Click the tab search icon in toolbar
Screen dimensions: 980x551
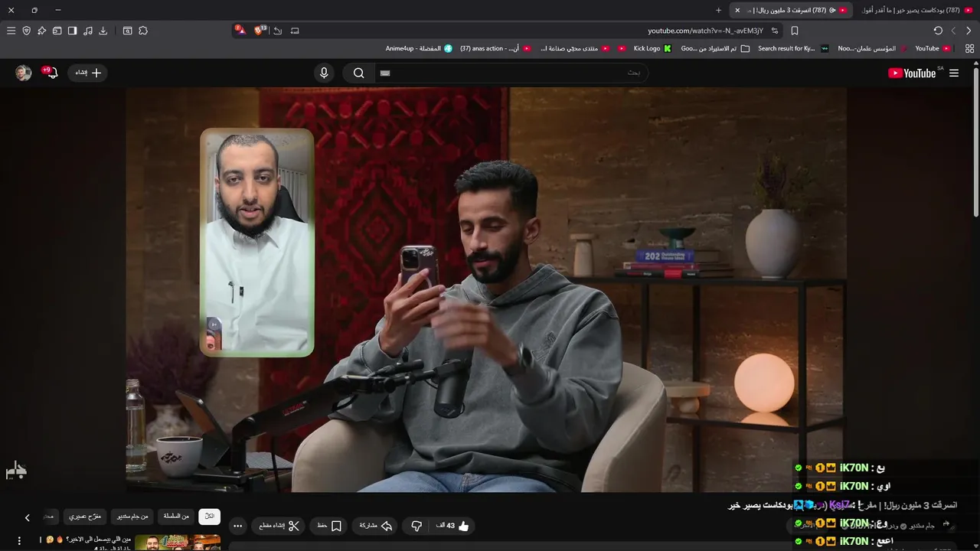pyautogui.click(x=127, y=31)
